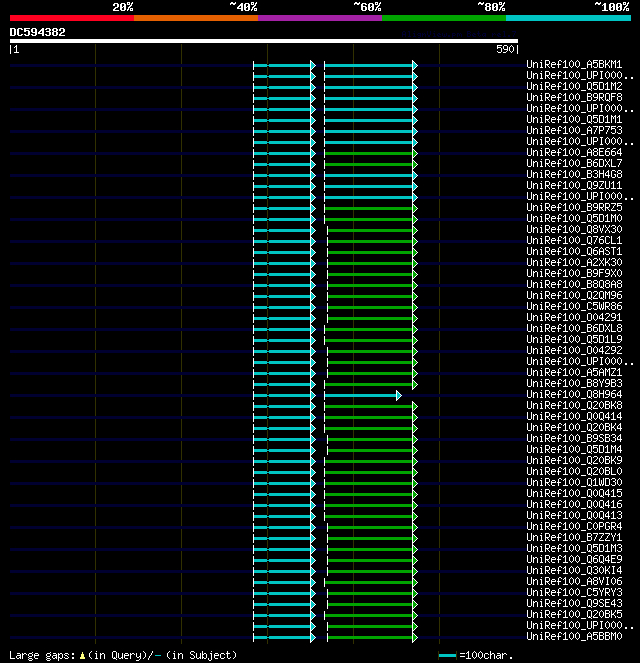Select the UniRef100_Q8VX30 label
The width and height of the screenshot is (640, 663).
[x=574, y=229]
